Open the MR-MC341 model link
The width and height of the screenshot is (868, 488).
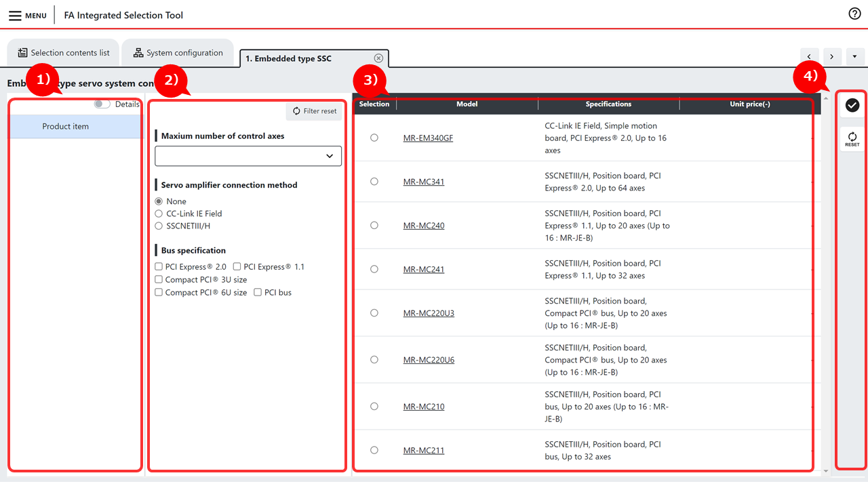click(424, 182)
